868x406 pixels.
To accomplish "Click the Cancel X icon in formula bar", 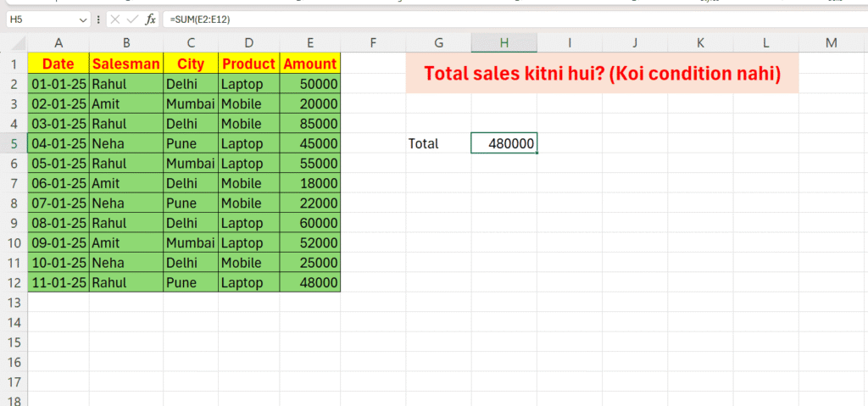I will point(114,20).
